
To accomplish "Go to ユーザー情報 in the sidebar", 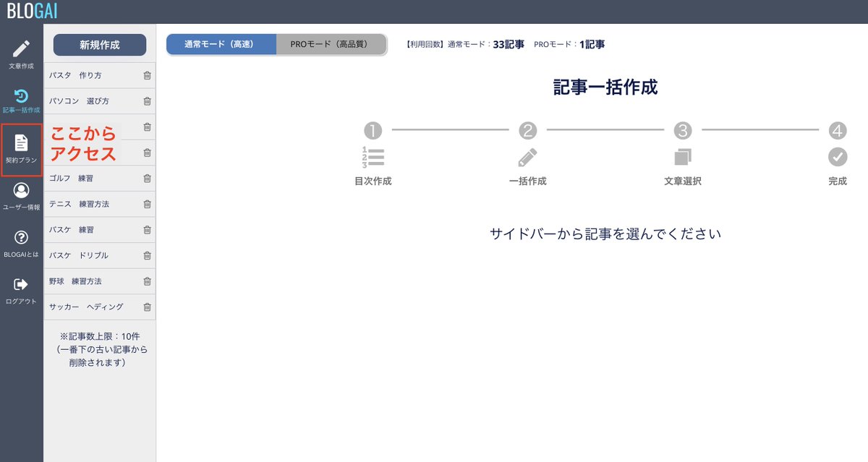I will click(21, 197).
